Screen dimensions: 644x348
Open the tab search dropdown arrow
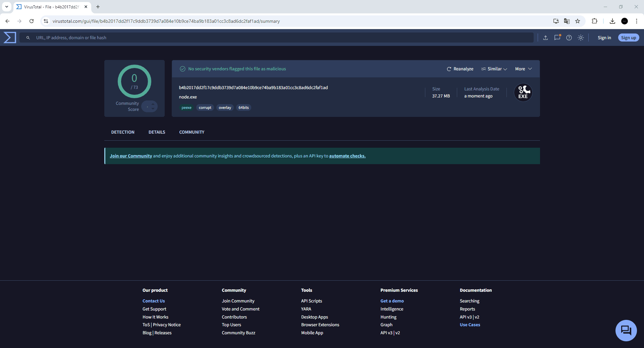click(7, 7)
